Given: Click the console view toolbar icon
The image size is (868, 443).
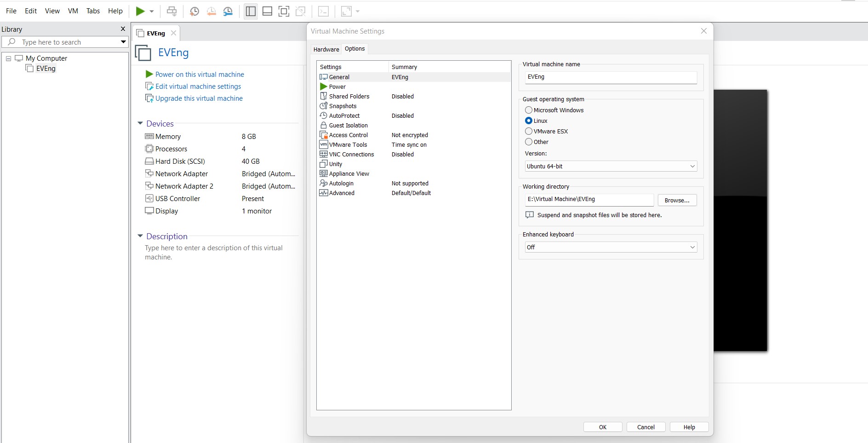Looking at the screenshot, I should click(x=324, y=11).
